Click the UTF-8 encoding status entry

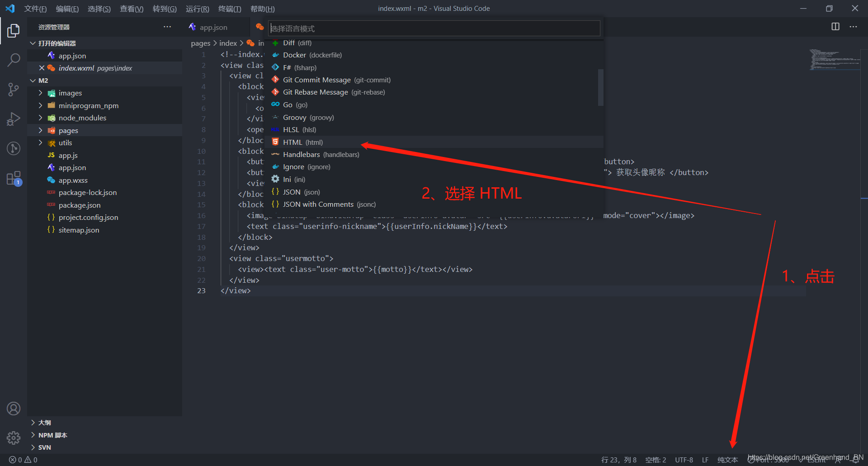(x=684, y=460)
